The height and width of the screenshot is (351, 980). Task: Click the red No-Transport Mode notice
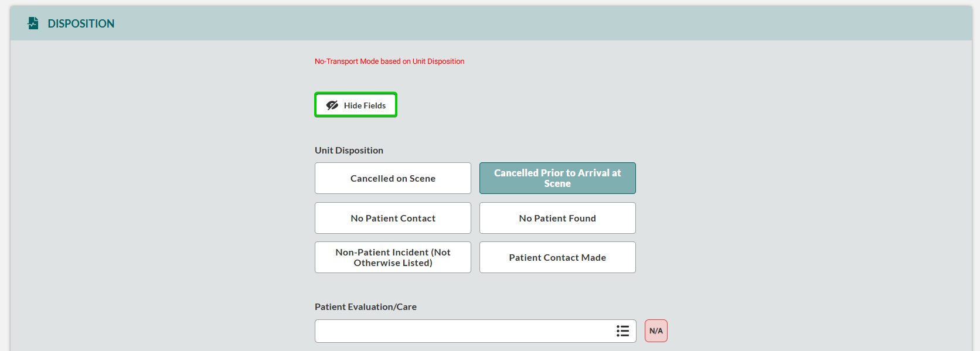(x=389, y=62)
